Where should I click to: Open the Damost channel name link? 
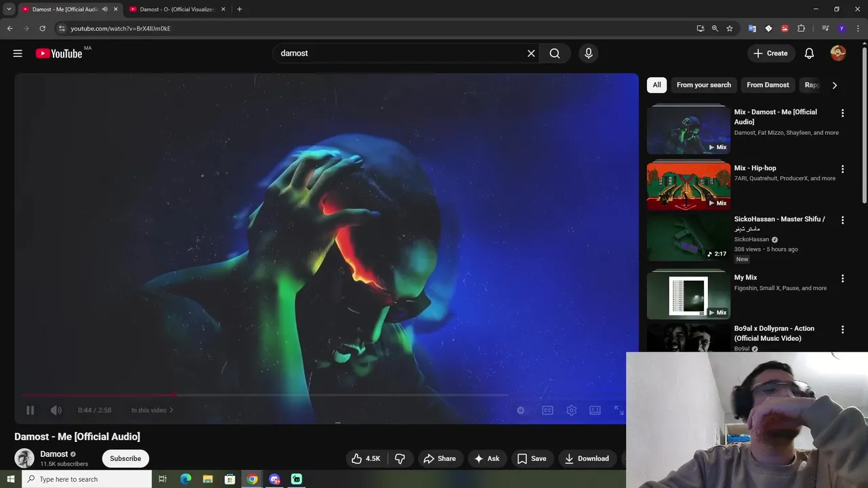[54, 454]
